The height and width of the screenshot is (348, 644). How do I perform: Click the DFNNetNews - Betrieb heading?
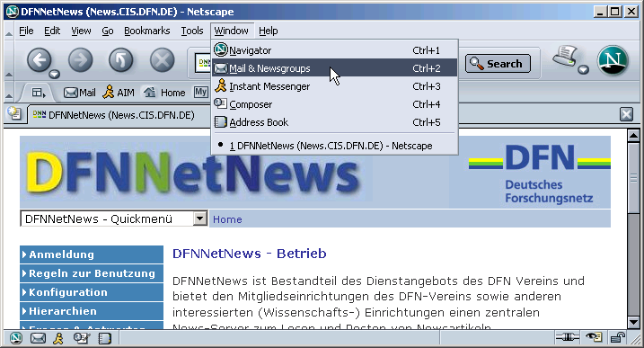click(x=250, y=254)
